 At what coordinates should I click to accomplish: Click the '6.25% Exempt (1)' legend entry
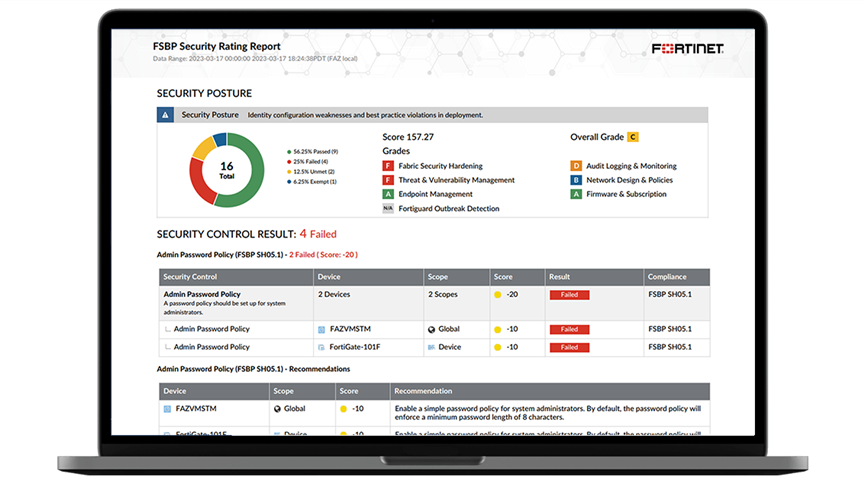pos(312,181)
